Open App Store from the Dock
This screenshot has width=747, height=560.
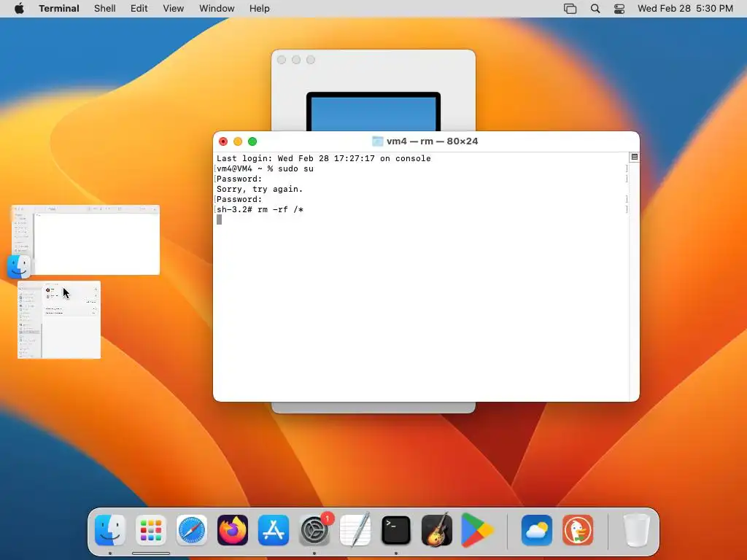[274, 530]
